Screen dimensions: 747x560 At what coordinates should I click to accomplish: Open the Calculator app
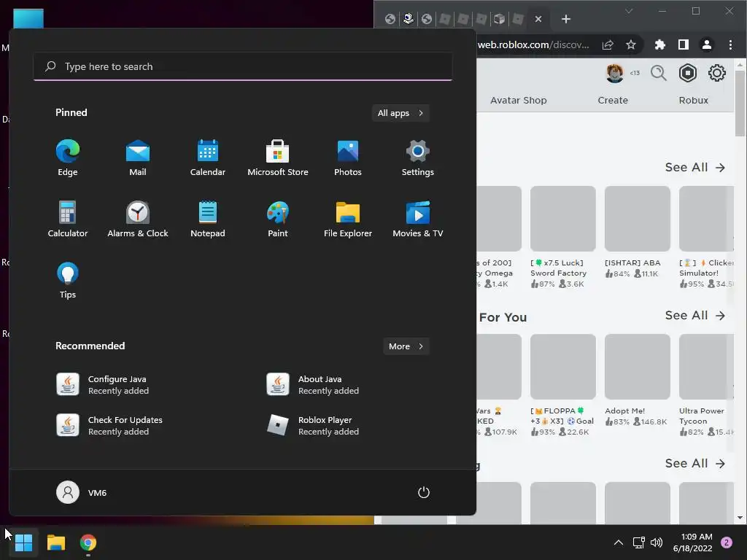coord(68,219)
